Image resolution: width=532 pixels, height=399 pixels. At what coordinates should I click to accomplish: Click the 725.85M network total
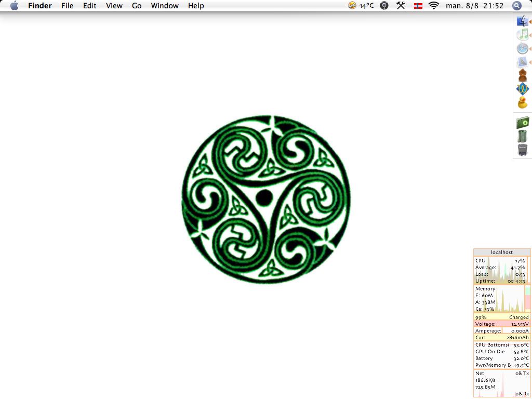(485, 387)
